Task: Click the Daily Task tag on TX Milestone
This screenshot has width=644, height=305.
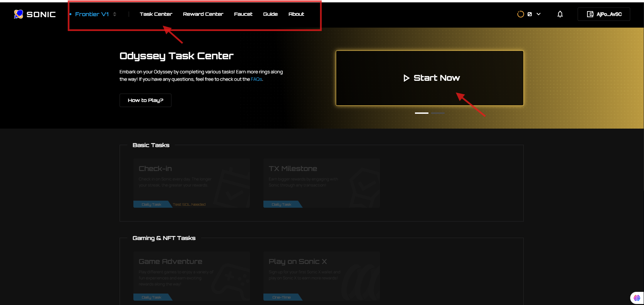Action: (x=282, y=204)
